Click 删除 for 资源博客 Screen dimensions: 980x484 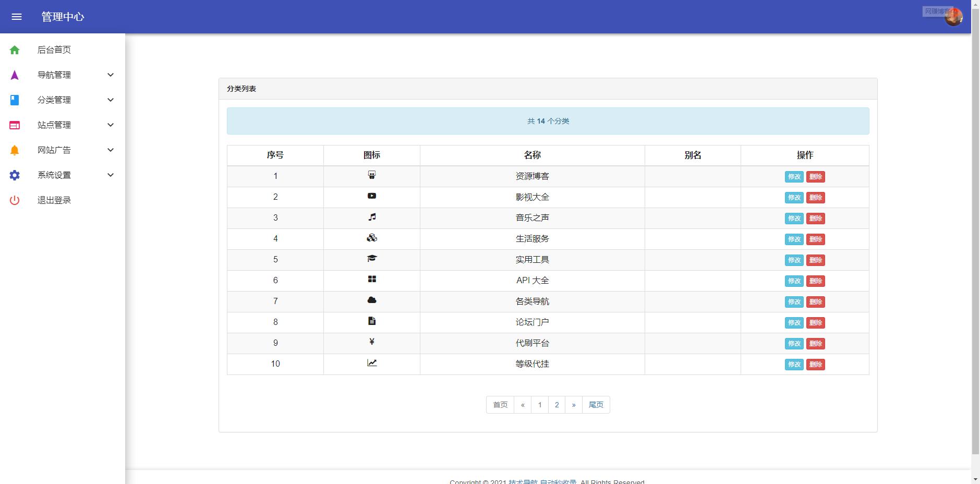point(816,177)
